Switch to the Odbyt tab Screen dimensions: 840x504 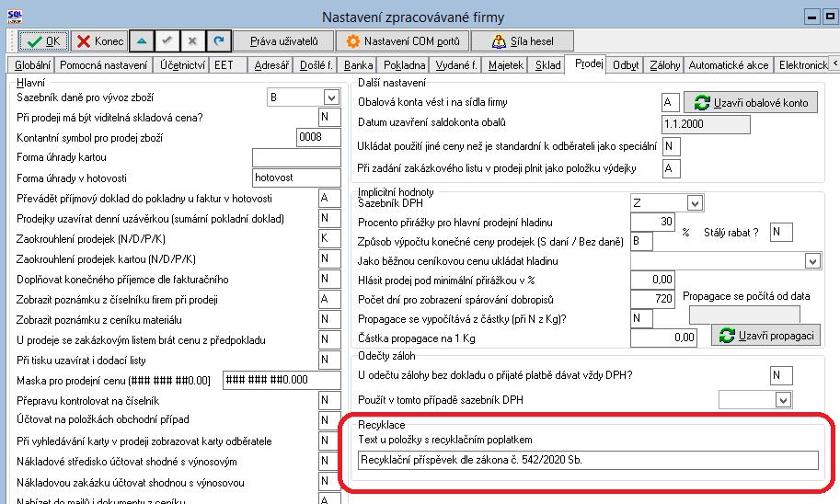point(626,64)
